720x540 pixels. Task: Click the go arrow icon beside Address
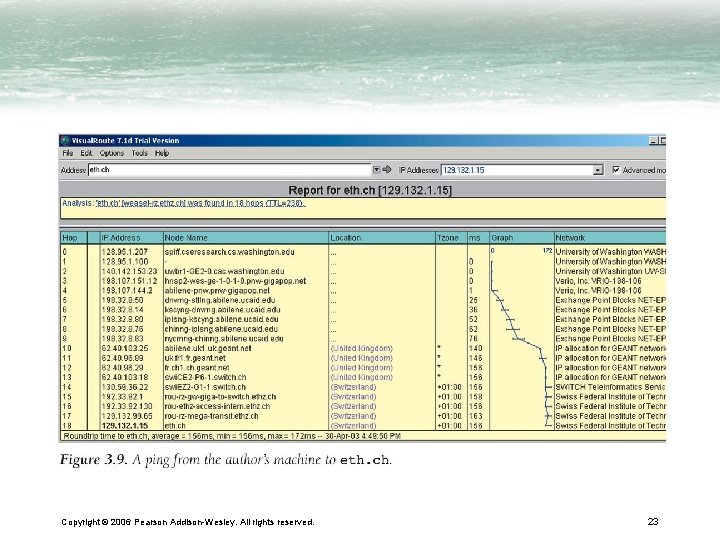pyautogui.click(x=387, y=170)
